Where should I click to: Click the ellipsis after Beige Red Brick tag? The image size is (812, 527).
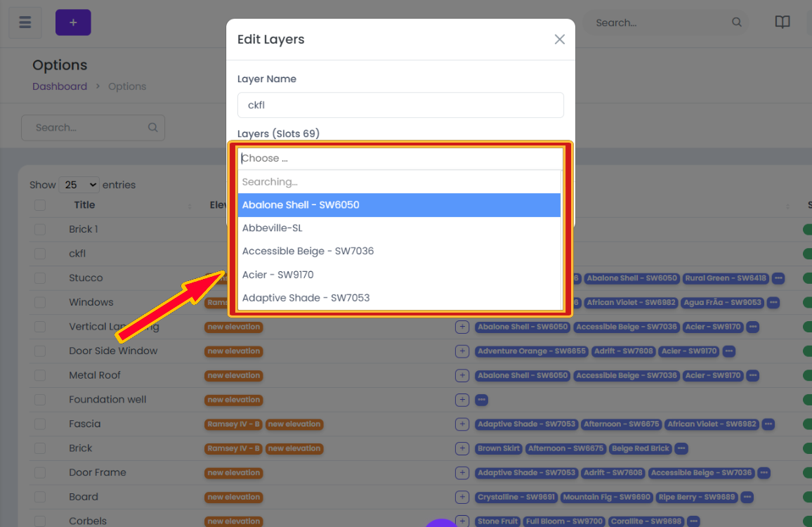point(681,449)
